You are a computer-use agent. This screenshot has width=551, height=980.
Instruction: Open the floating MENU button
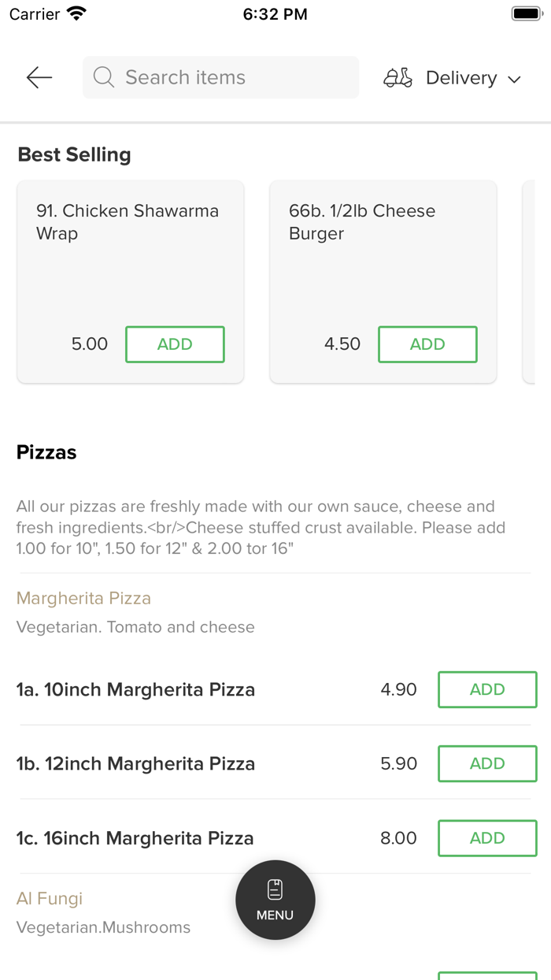(x=275, y=900)
